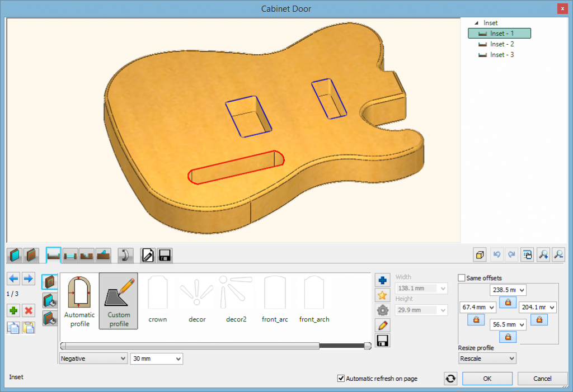Select the door edge outline icon
Image resolution: width=573 pixels, height=392 pixels.
(x=31, y=255)
